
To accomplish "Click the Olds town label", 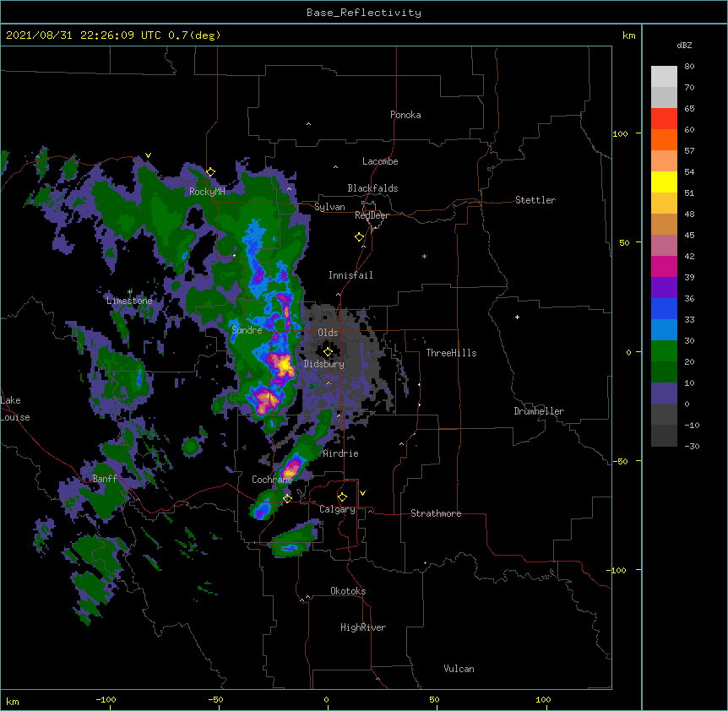I will coord(328,333).
